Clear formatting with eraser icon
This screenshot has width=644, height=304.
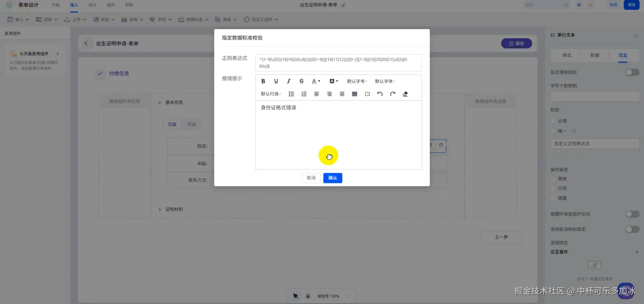coord(405,94)
